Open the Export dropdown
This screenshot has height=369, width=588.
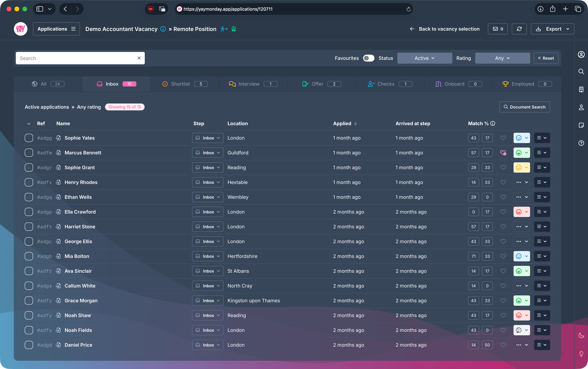pyautogui.click(x=552, y=29)
